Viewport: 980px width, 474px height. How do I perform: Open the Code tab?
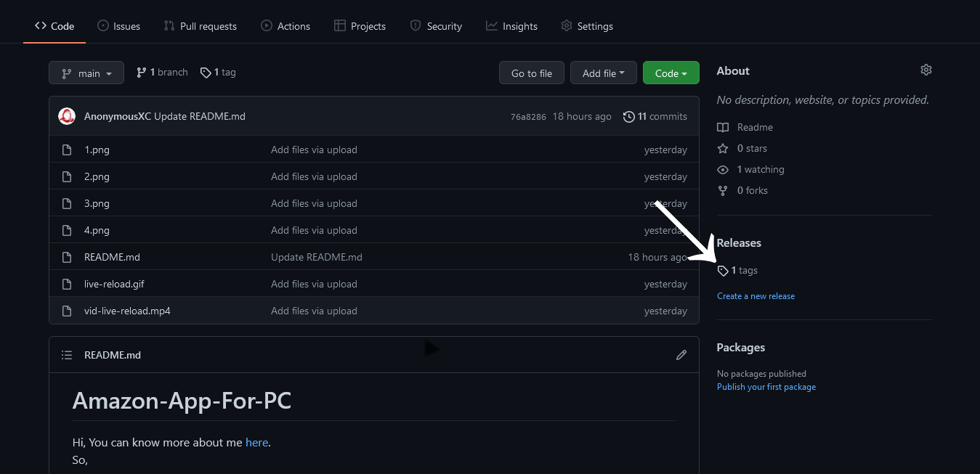pos(54,26)
